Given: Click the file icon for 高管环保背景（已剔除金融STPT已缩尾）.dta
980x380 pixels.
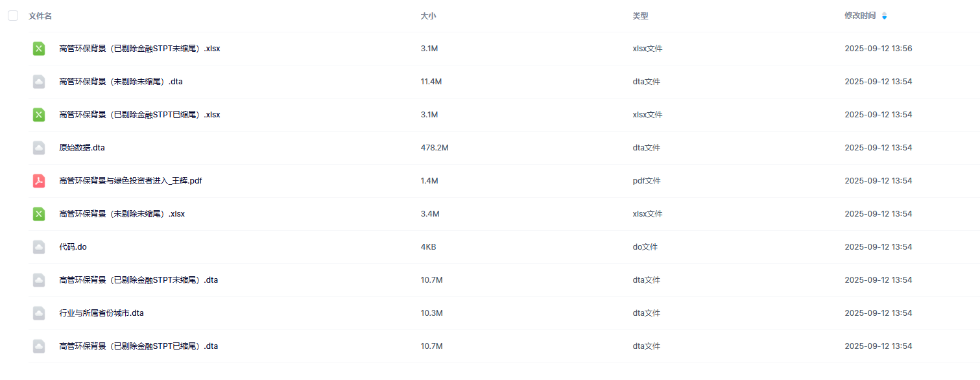Looking at the screenshot, I should (39, 346).
